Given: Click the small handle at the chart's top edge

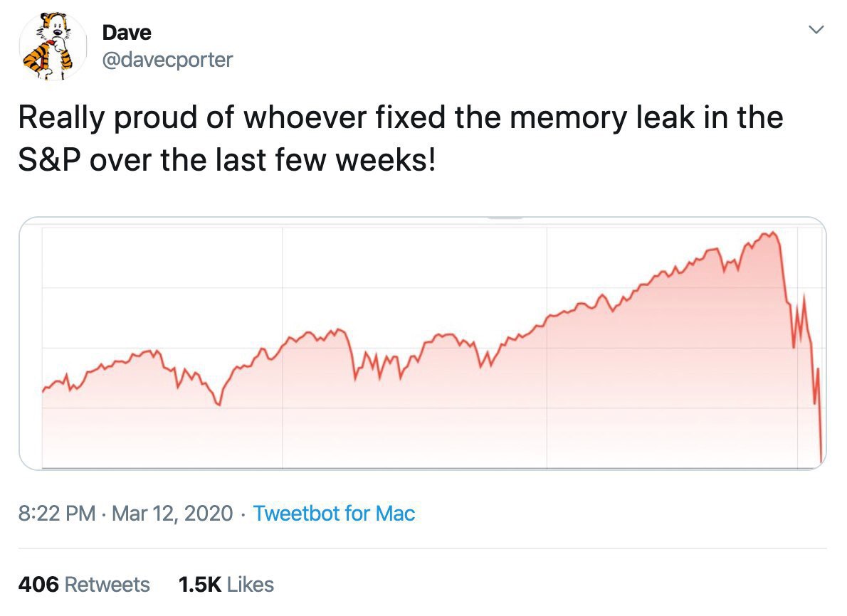Looking at the screenshot, I should click(505, 218).
